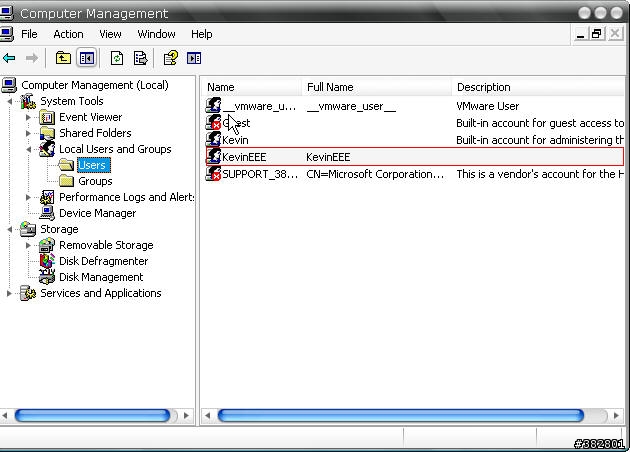The width and height of the screenshot is (630, 452).
Task: Click the CN=Microsoft Corporation full name cell
Action: 375,174
